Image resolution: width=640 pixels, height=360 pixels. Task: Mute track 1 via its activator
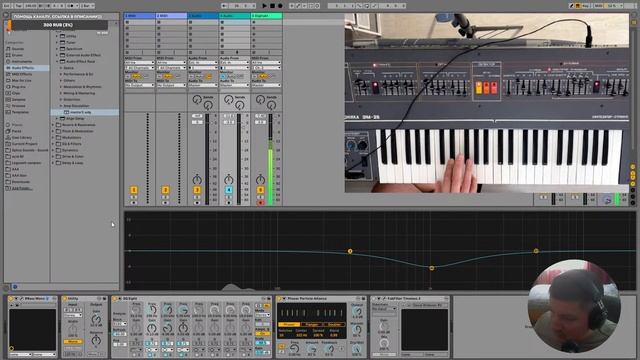click(133, 190)
